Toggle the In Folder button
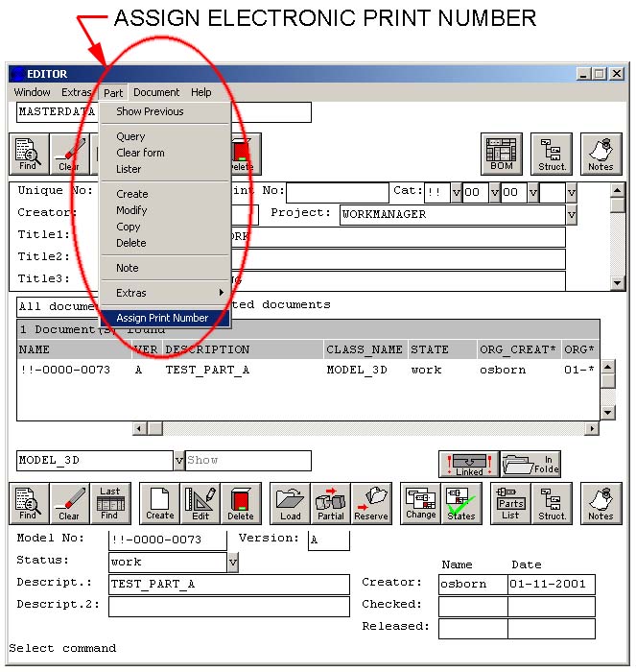Screen dimensions: 636x672 [x=530, y=464]
